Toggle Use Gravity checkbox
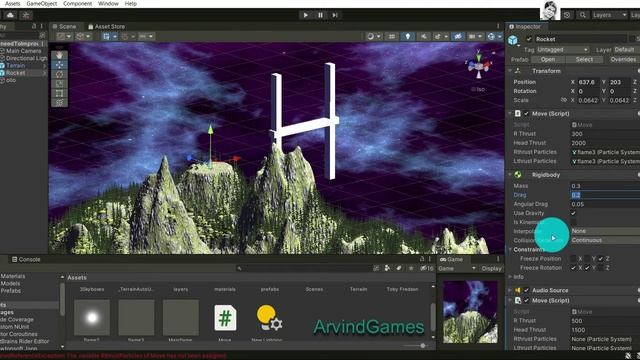This screenshot has width=640, height=360. point(573,213)
